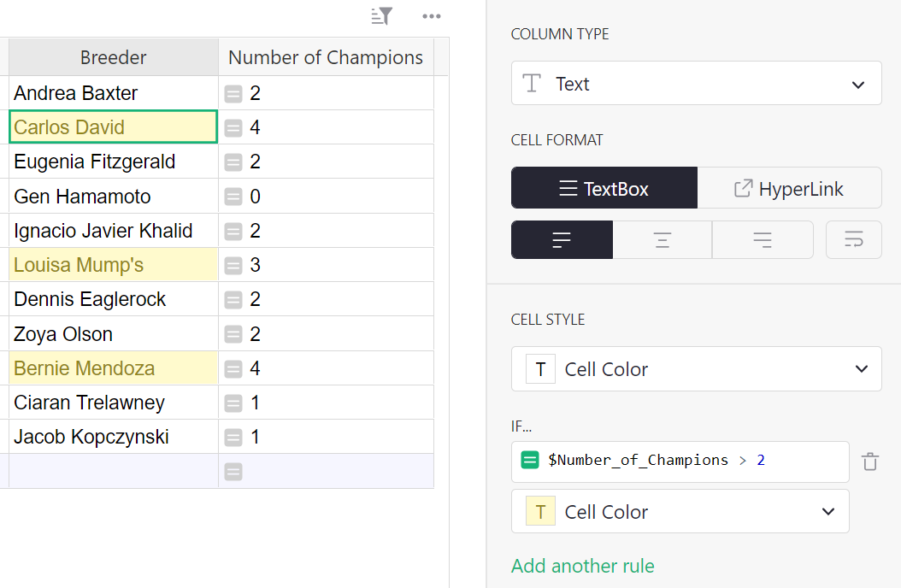
Task: Select the right alignment icon
Action: pyautogui.click(x=762, y=239)
